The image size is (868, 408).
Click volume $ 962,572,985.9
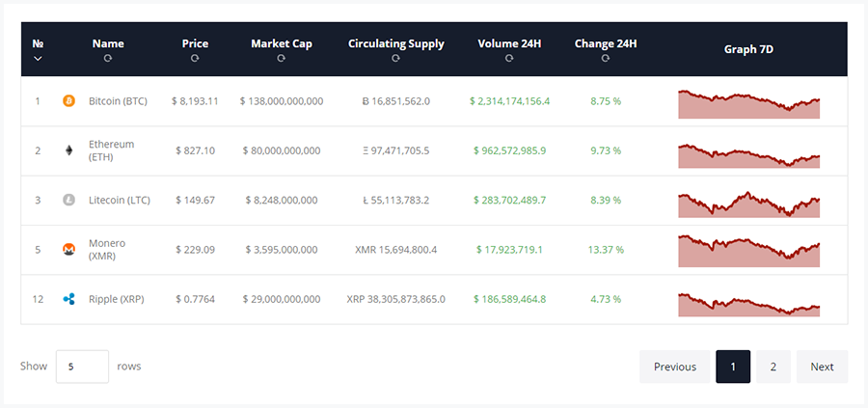pos(509,150)
